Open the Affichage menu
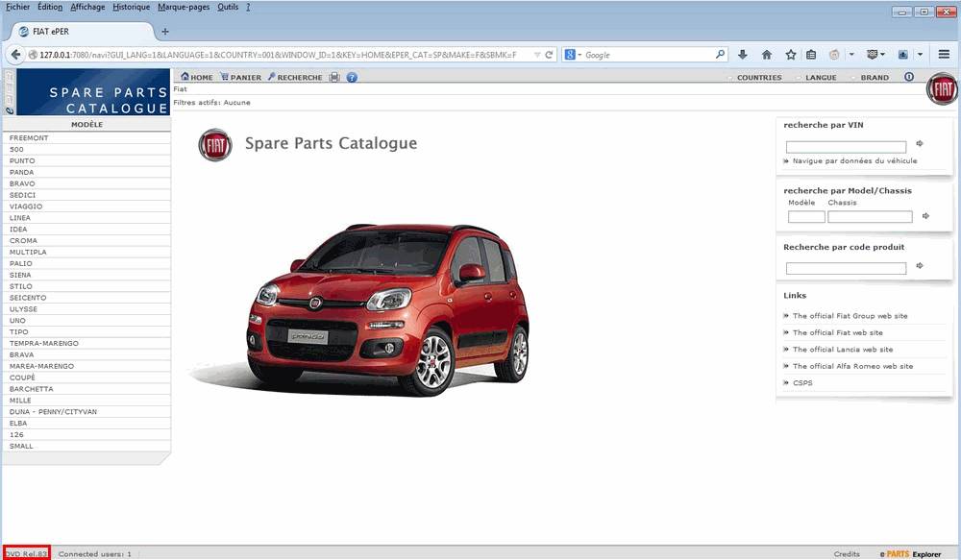The width and height of the screenshot is (961, 560). (87, 7)
